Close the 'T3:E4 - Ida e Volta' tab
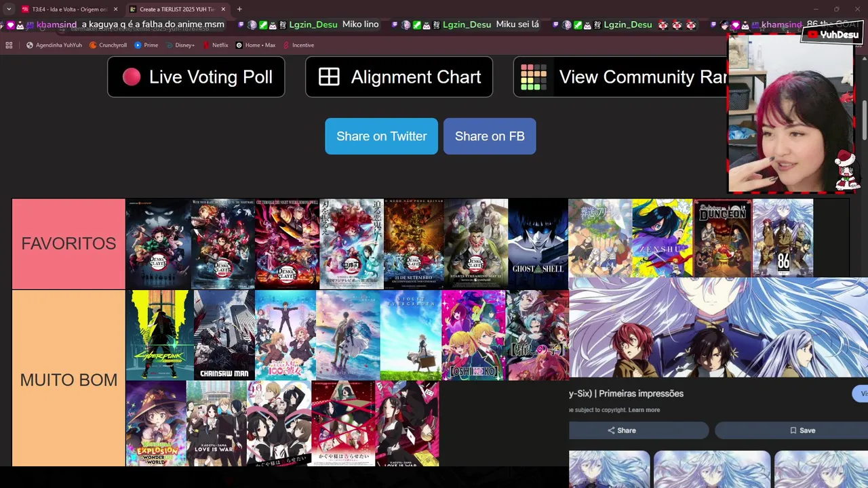 pos(115,9)
